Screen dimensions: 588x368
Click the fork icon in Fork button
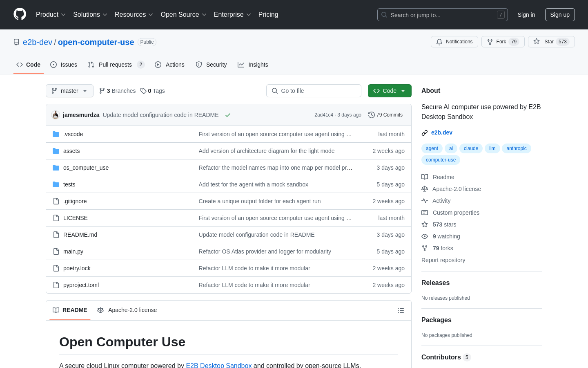(490, 42)
